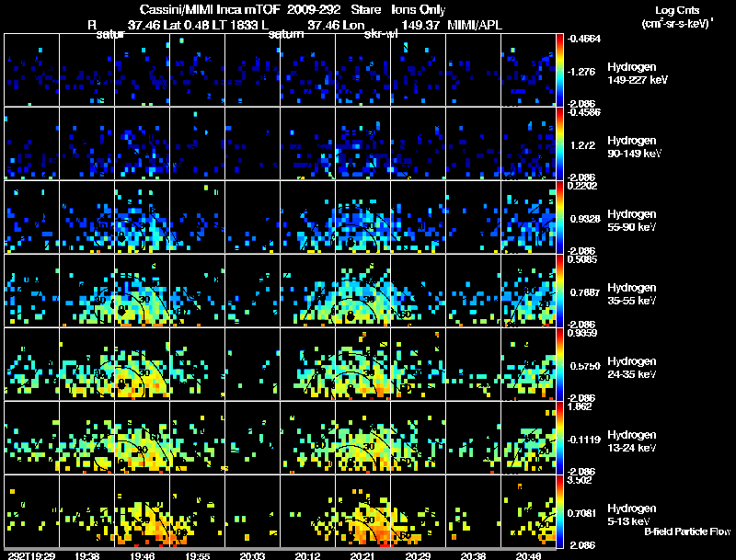Click the '0.9328' color scale value

585,219
